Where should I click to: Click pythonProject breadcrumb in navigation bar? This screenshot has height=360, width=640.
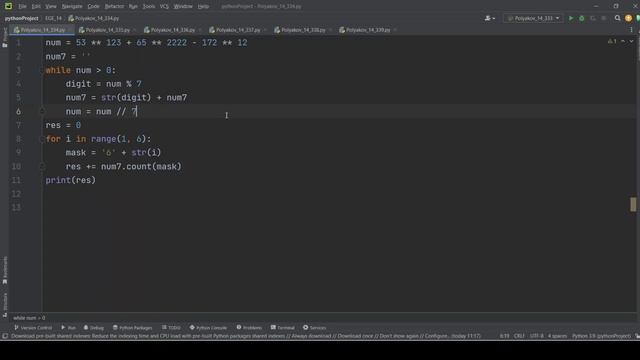[x=21, y=18]
